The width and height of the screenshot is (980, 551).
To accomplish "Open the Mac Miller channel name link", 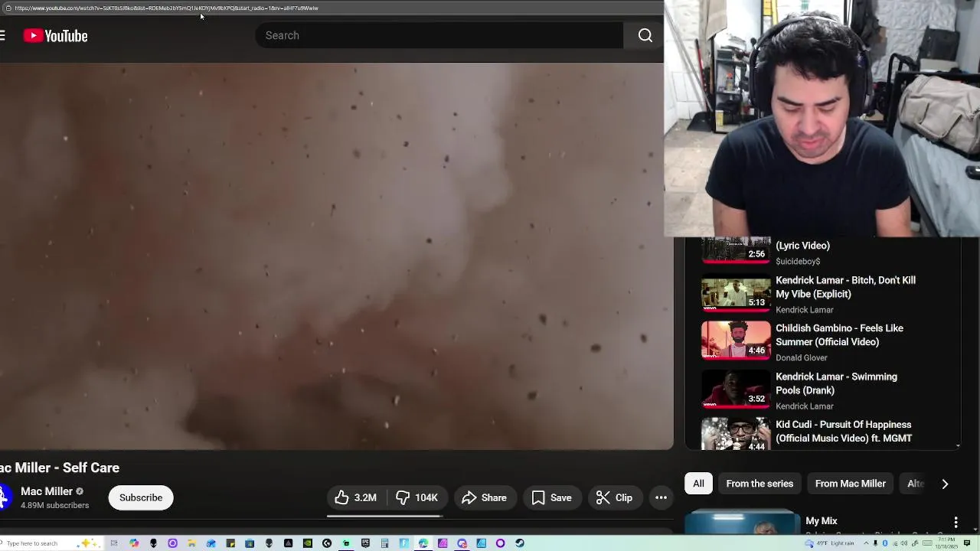I will [47, 491].
